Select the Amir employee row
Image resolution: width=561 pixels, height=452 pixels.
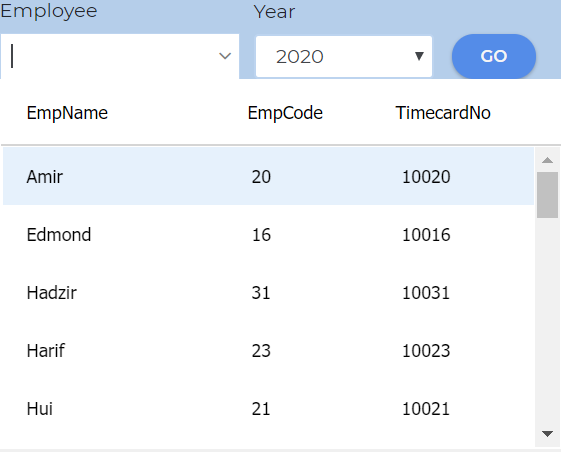pos(268,176)
